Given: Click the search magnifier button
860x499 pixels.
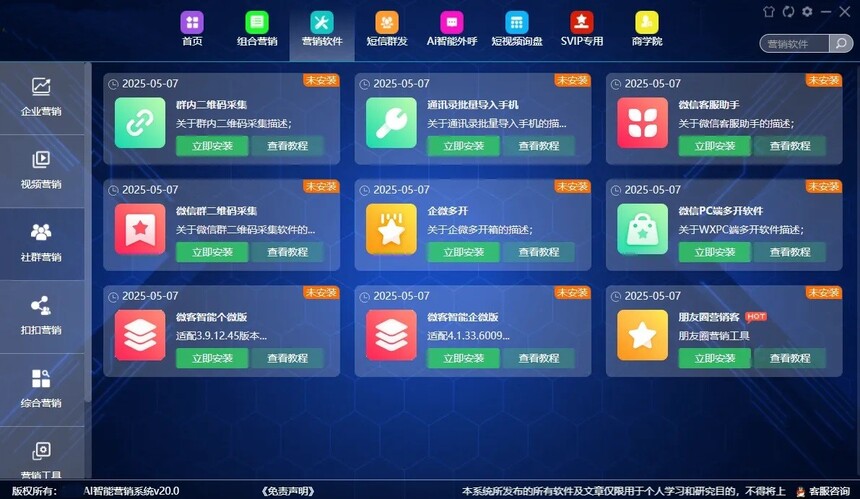Looking at the screenshot, I should coord(840,43).
